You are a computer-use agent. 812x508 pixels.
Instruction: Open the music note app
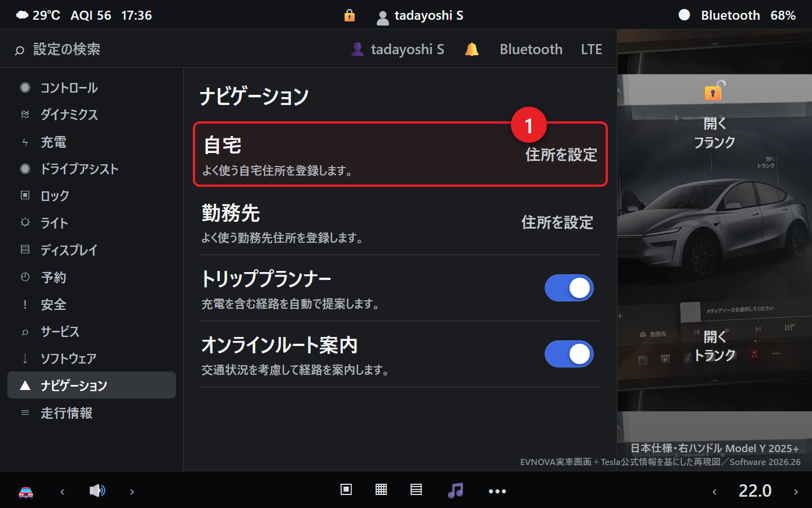(x=456, y=490)
